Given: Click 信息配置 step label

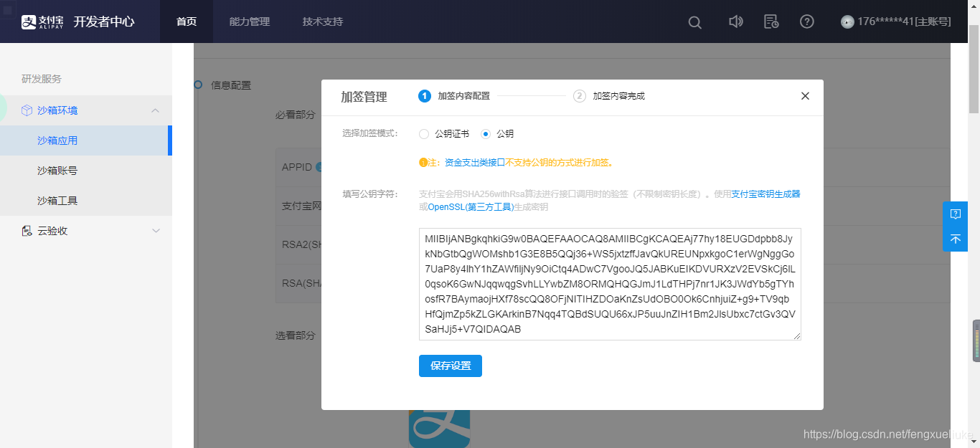Looking at the screenshot, I should pos(231,85).
